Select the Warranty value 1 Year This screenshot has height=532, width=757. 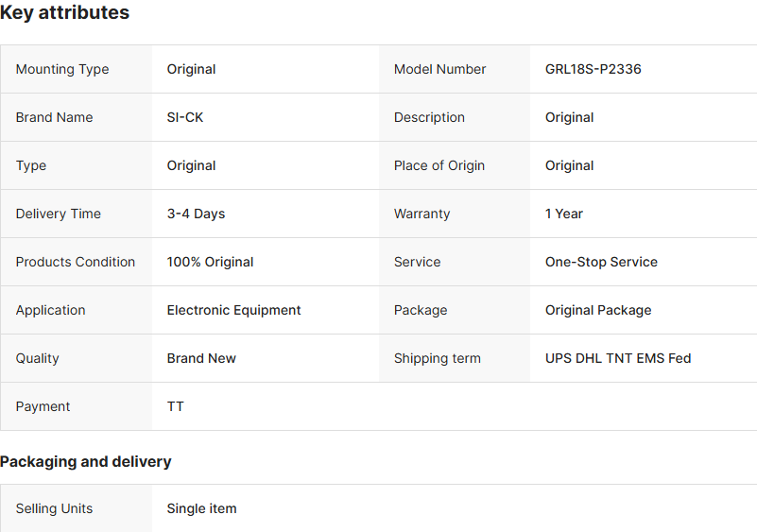click(564, 214)
